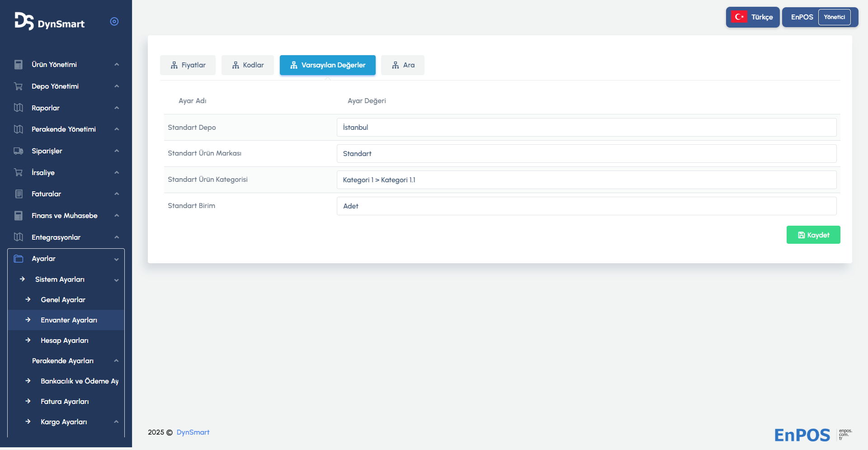Click the Depo Yönetimi cart icon
This screenshot has width=868, height=450.
(x=19, y=86)
